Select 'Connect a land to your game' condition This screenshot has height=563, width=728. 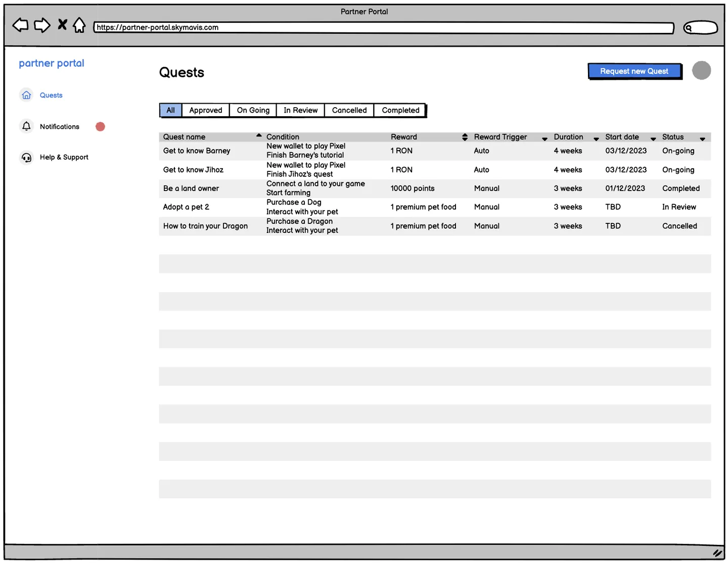pyautogui.click(x=315, y=184)
